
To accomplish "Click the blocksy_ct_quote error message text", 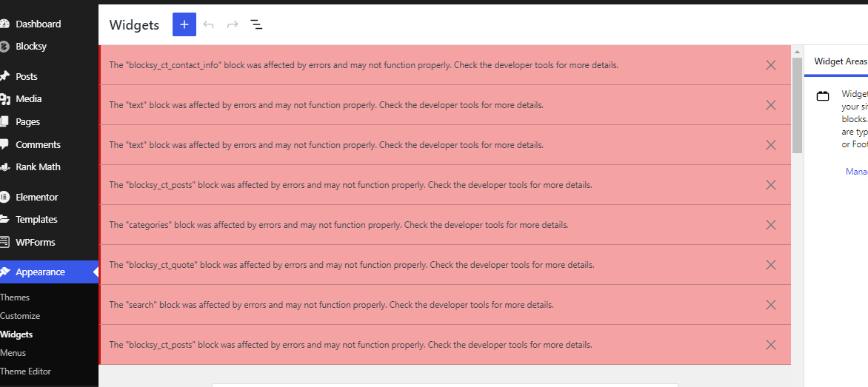I will (352, 265).
